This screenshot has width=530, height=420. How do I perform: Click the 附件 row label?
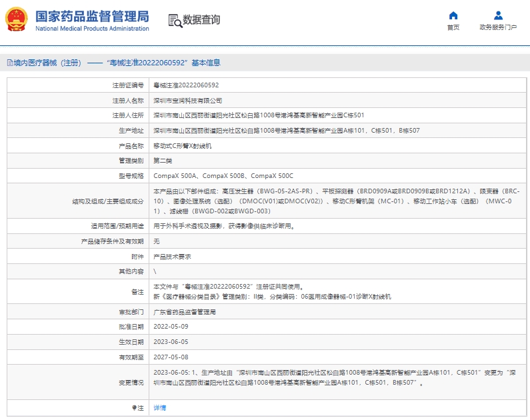coord(137,257)
